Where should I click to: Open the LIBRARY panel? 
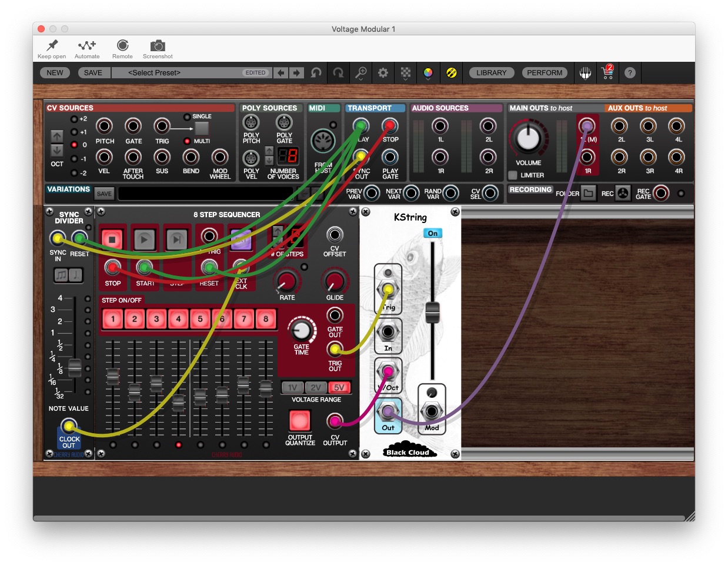491,72
